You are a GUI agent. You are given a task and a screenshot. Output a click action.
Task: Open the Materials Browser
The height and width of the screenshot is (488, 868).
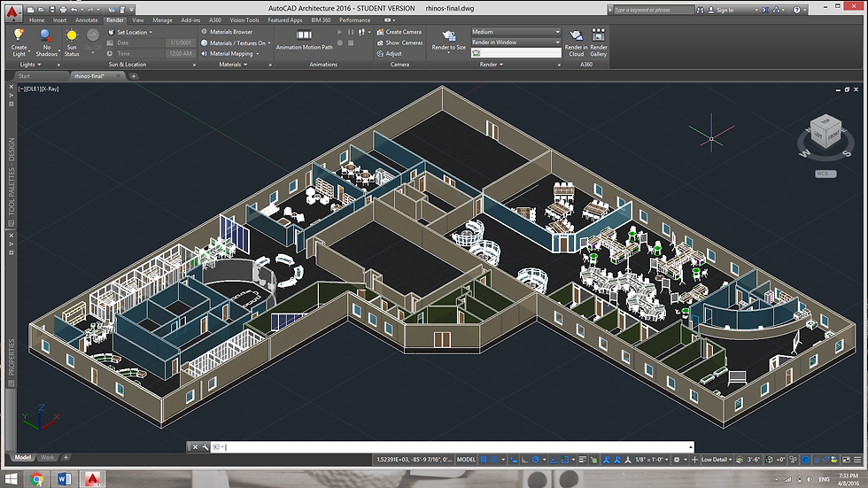[229, 32]
